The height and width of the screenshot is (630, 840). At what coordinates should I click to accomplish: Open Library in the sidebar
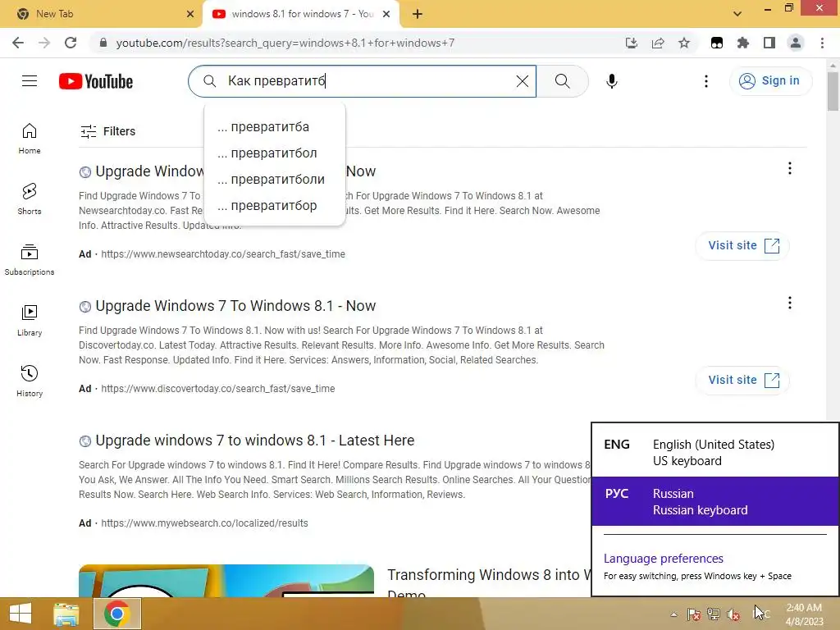pyautogui.click(x=30, y=320)
